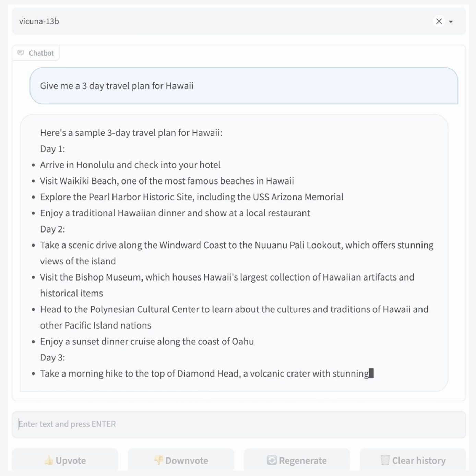Click the Pearl Harbor Historic Site line
The height and width of the screenshot is (476, 476).
[191, 197]
